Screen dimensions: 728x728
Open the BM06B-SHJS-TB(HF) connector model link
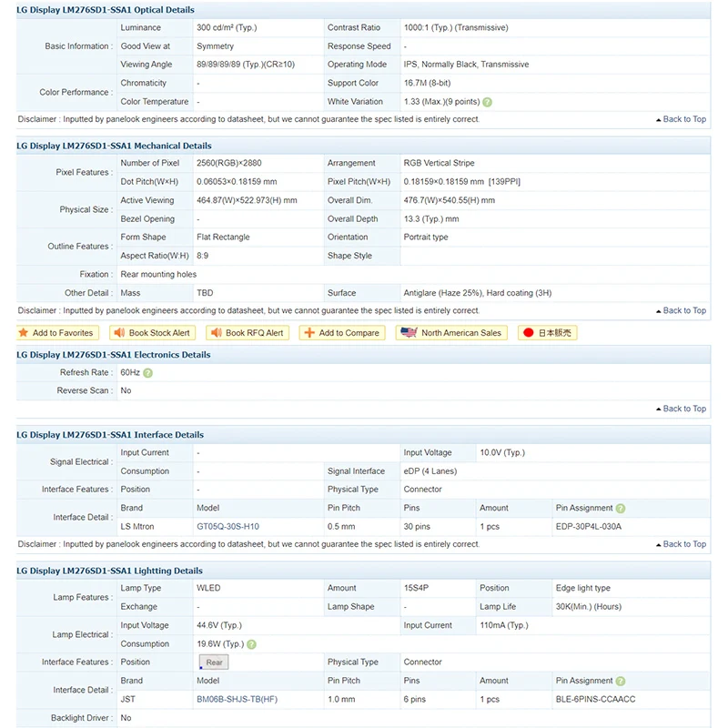click(237, 699)
